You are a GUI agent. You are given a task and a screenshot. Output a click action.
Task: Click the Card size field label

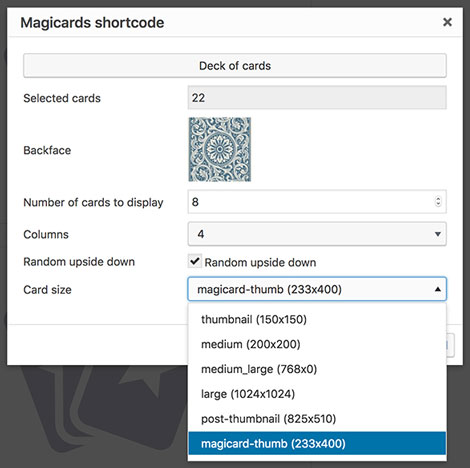pos(47,290)
